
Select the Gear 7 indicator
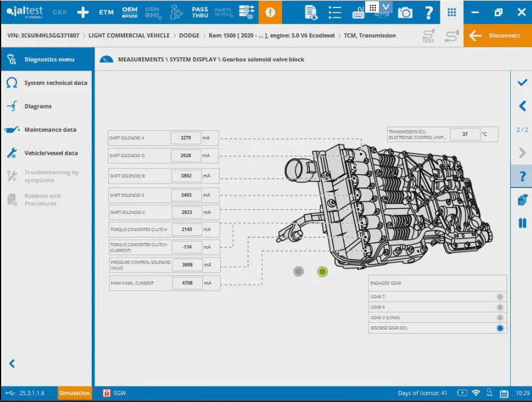pyautogui.click(x=500, y=297)
